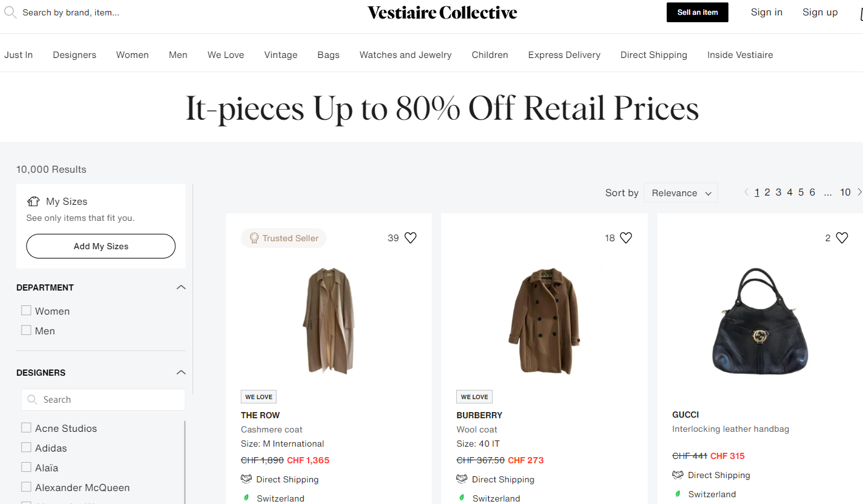The width and height of the screenshot is (863, 504).
Task: Go to next results page arrow
Action: tap(859, 192)
